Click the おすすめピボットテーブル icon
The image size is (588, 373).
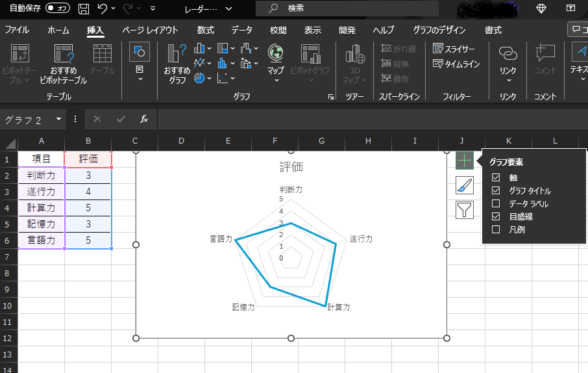[63, 56]
